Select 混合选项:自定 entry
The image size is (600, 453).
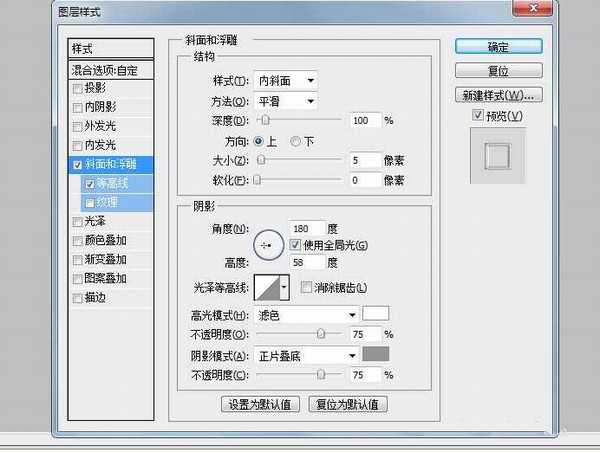coord(111,70)
